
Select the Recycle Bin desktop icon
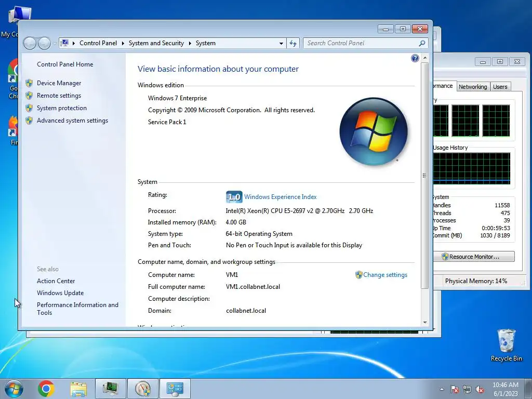(x=506, y=345)
